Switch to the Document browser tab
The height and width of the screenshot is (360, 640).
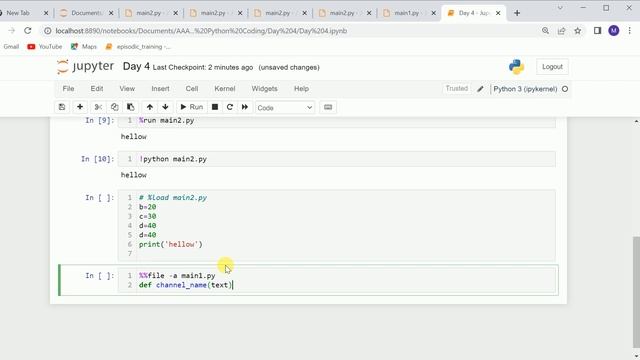coord(87,13)
